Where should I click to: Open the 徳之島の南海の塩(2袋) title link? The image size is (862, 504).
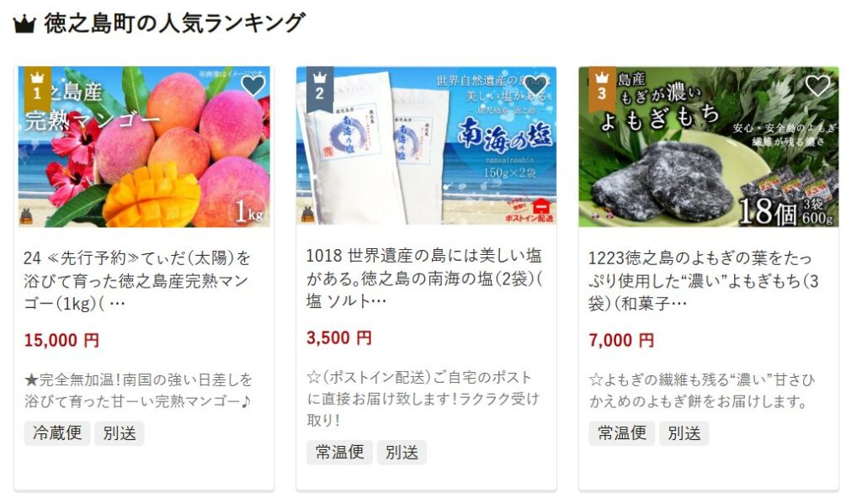tap(424, 279)
